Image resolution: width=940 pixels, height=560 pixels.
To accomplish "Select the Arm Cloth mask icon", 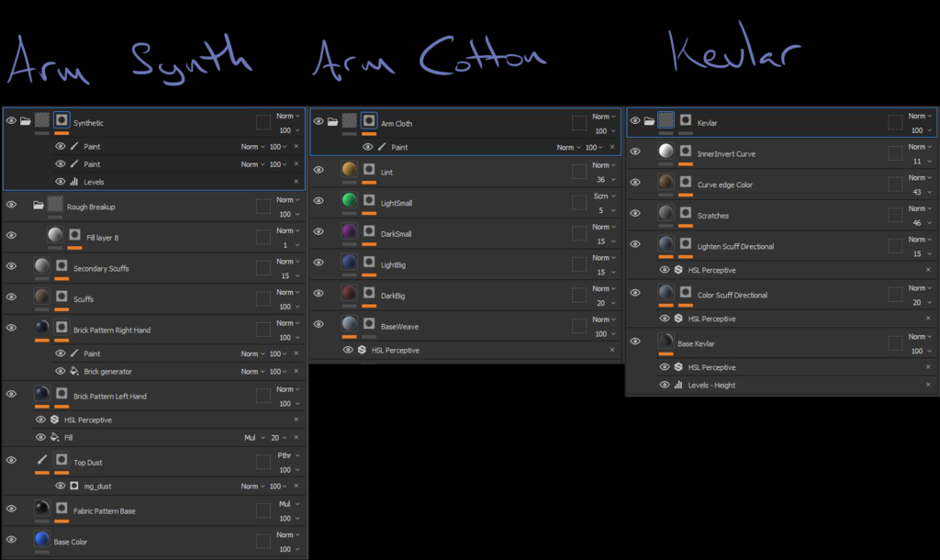I will pos(369,120).
